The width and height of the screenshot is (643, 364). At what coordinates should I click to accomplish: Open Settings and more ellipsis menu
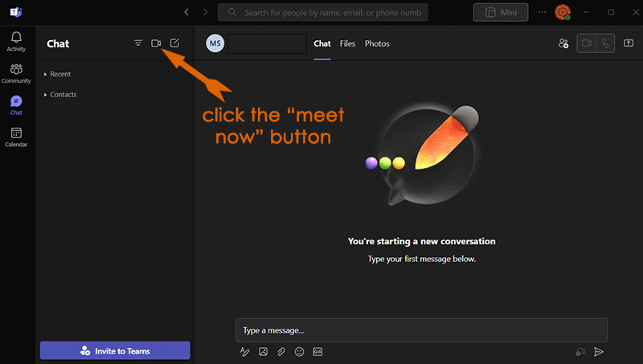pos(541,12)
